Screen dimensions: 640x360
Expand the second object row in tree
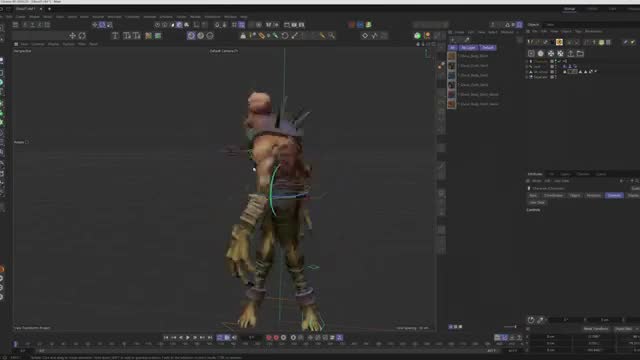[527, 67]
